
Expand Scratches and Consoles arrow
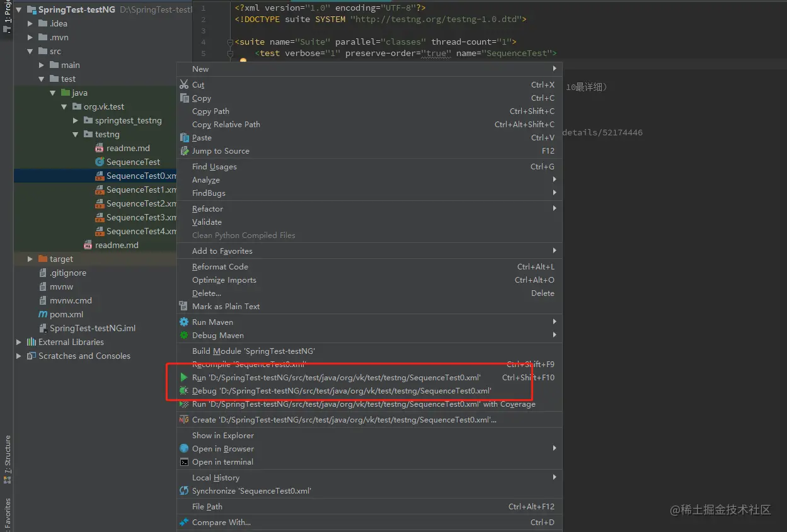(x=19, y=356)
